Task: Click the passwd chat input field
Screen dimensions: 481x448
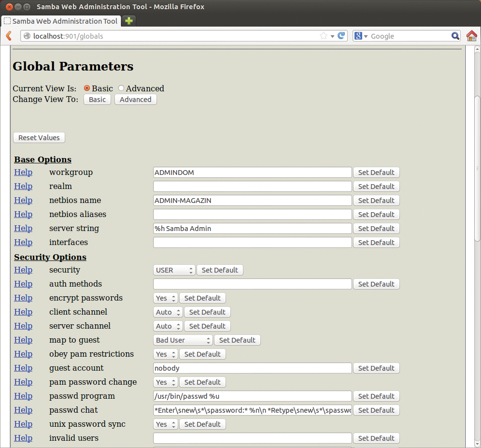Action: tap(253, 410)
